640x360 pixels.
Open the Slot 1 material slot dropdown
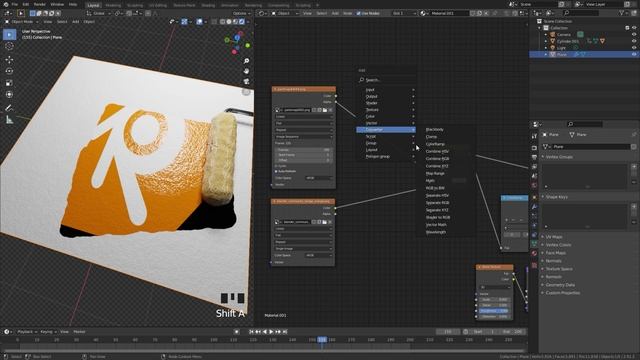click(404, 13)
